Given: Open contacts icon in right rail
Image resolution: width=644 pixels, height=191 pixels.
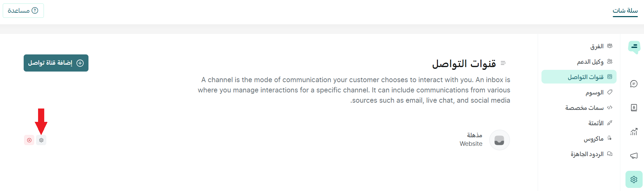Looking at the screenshot, I should (634, 108).
